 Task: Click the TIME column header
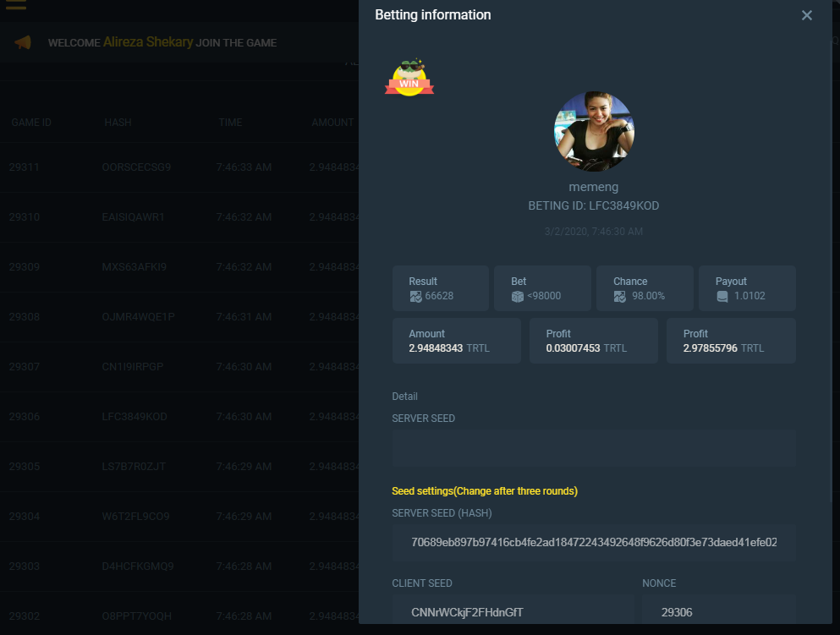click(230, 123)
